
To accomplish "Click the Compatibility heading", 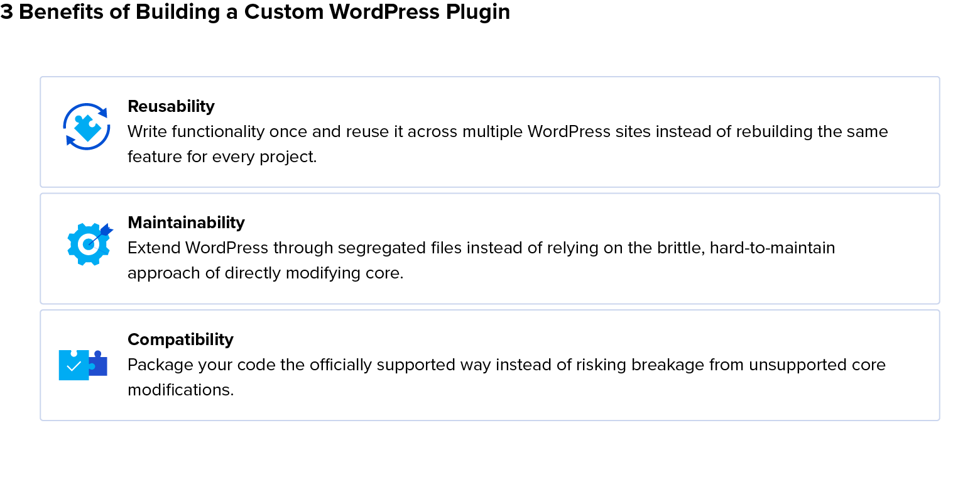I will tap(180, 339).
